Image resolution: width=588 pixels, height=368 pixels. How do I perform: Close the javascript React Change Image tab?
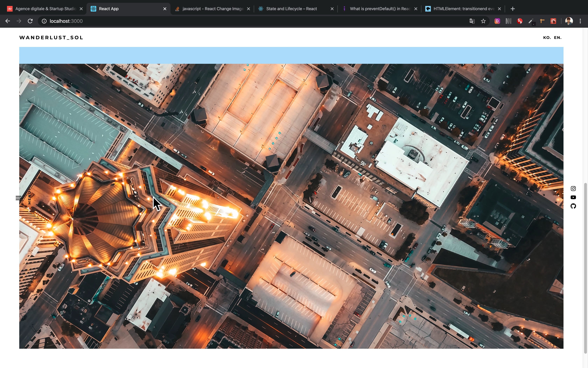pos(248,9)
